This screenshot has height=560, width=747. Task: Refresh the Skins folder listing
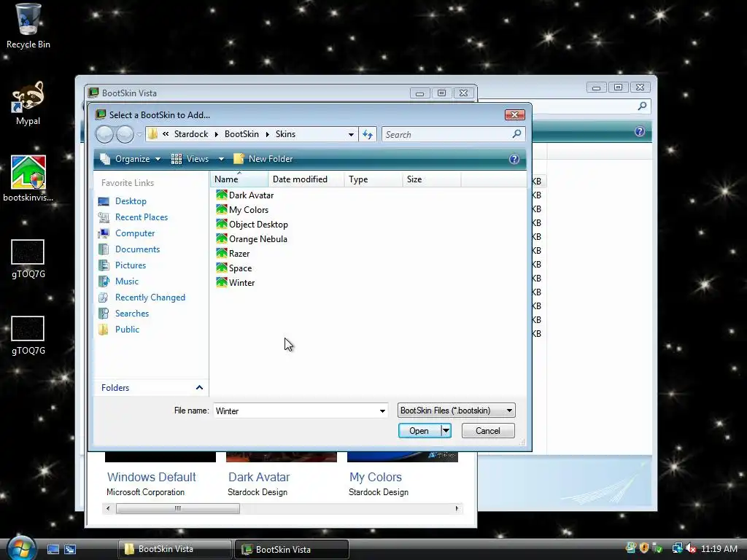(x=368, y=134)
